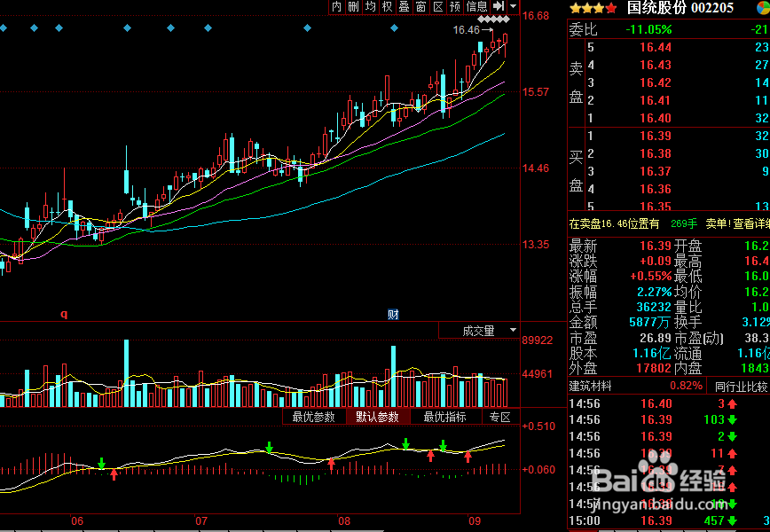
Task: Click the 14:56 trade row with 103
Action: pyautogui.click(x=669, y=420)
